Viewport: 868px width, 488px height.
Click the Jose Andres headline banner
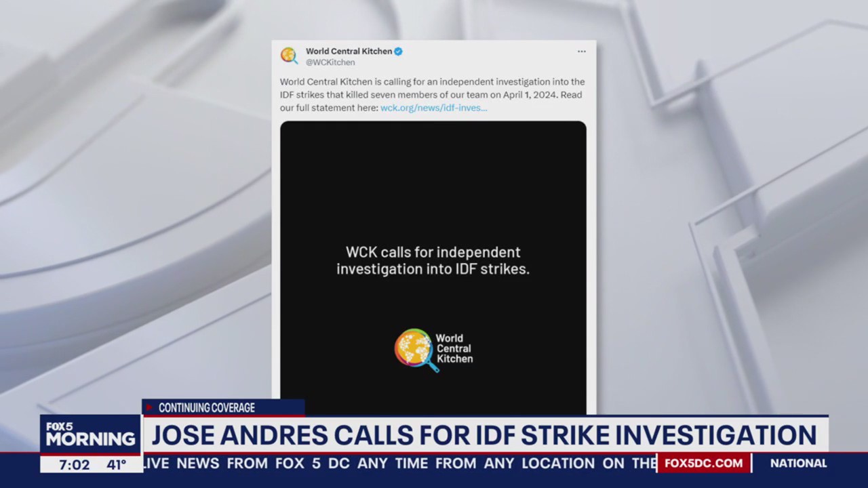(x=484, y=435)
